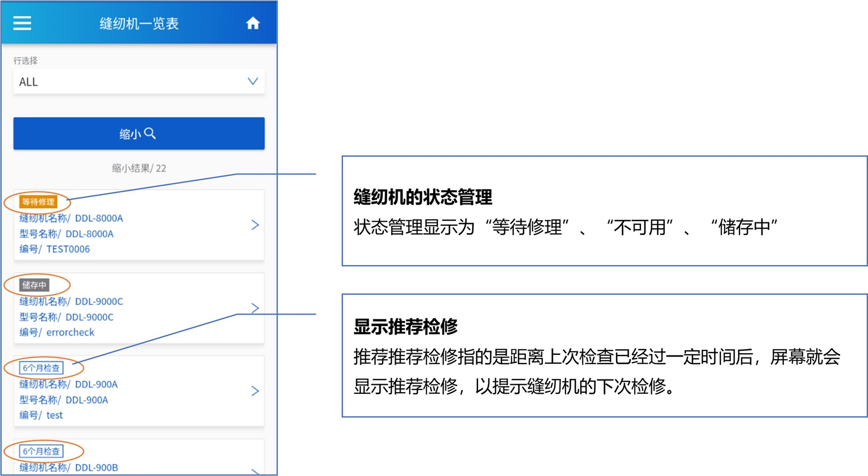Click 6个月检查 badge on DDL-900A
This screenshot has width=868, height=476.
click(x=41, y=368)
